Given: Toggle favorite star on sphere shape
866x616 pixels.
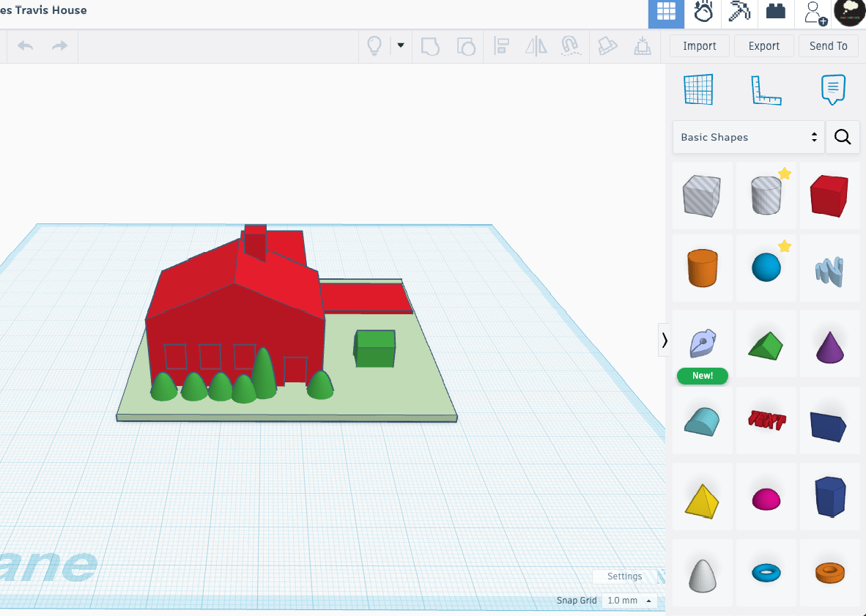Looking at the screenshot, I should 785,246.
